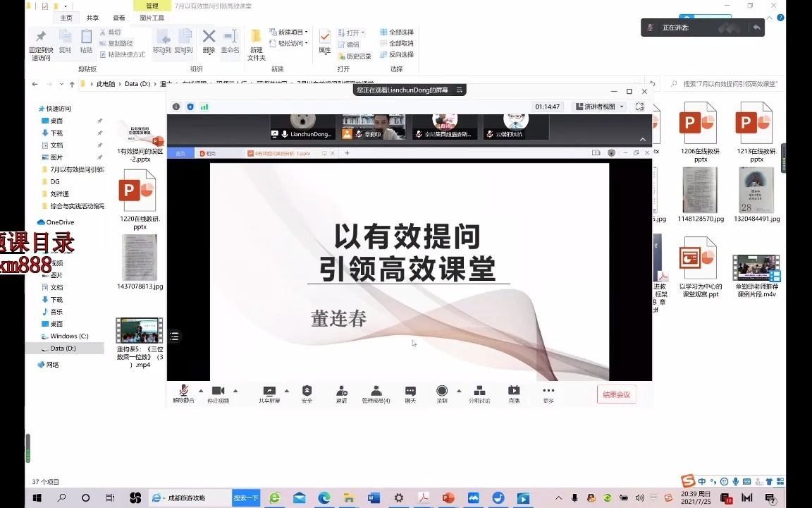Open the screen viewing options menu icon

click(x=460, y=90)
